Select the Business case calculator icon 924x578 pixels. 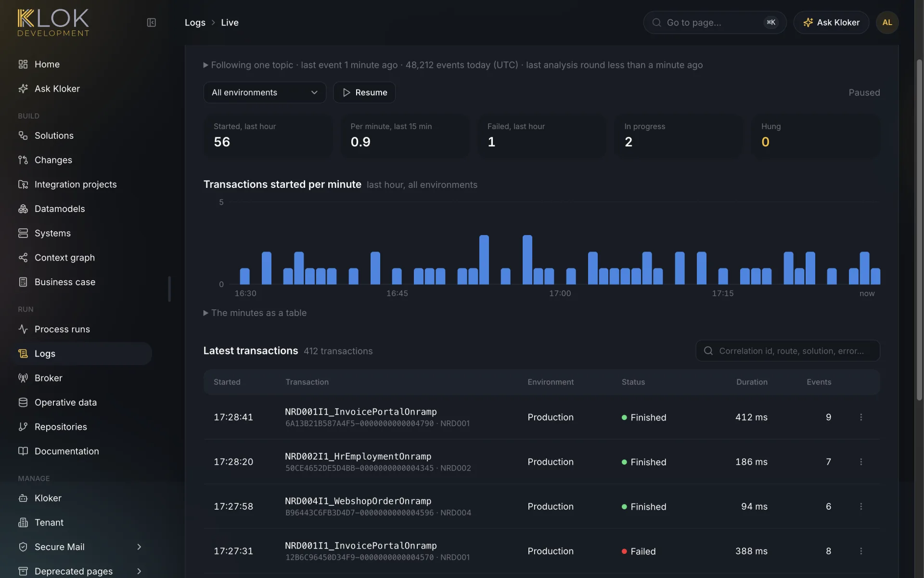(x=23, y=282)
